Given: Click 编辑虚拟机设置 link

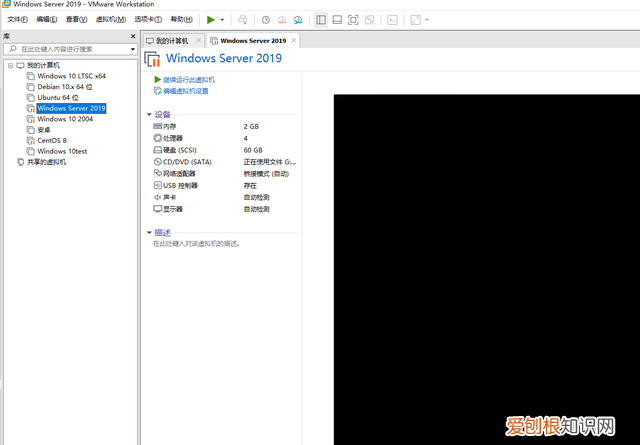Looking at the screenshot, I should pyautogui.click(x=186, y=91).
